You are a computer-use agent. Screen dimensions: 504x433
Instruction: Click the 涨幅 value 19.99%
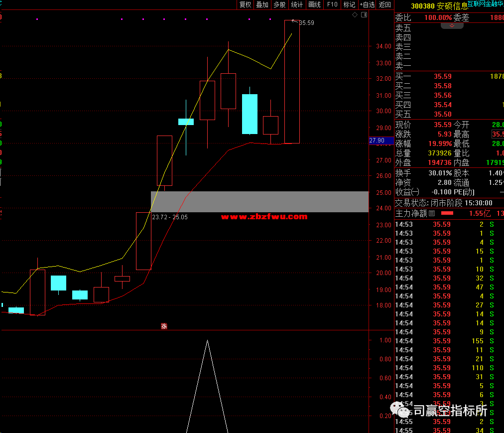tap(440, 144)
